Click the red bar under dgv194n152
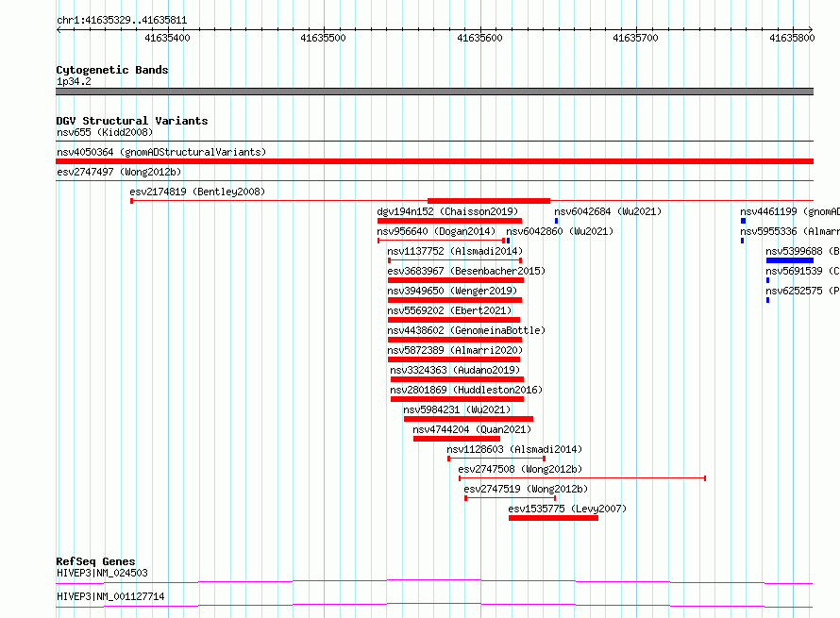 449,221
